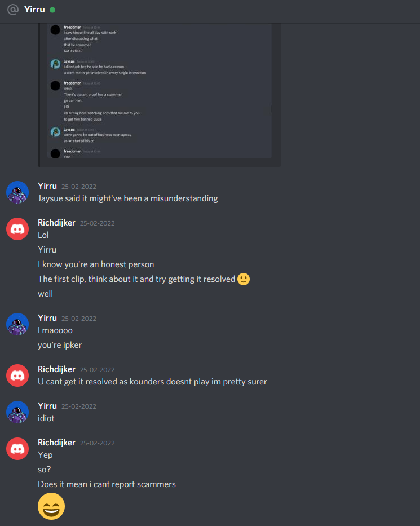
Task: Click the message 'Does it mean i cant report scammers'
Action: (107, 484)
